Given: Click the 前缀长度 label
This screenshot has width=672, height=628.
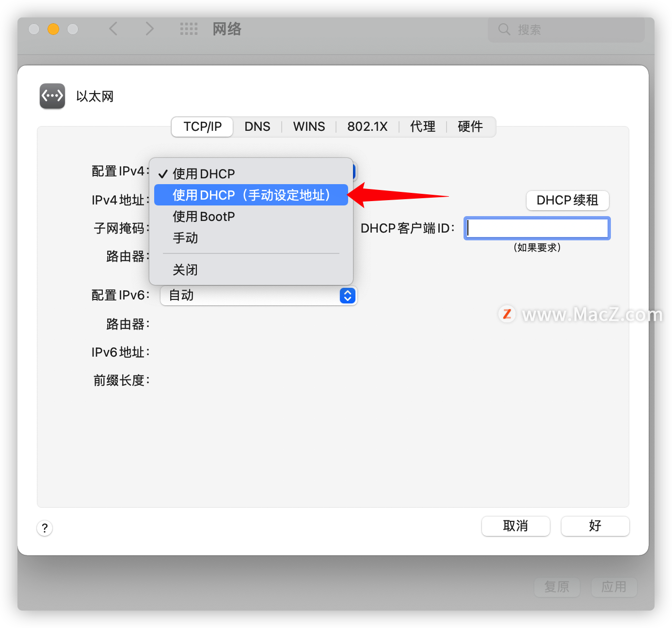Looking at the screenshot, I should click(121, 380).
